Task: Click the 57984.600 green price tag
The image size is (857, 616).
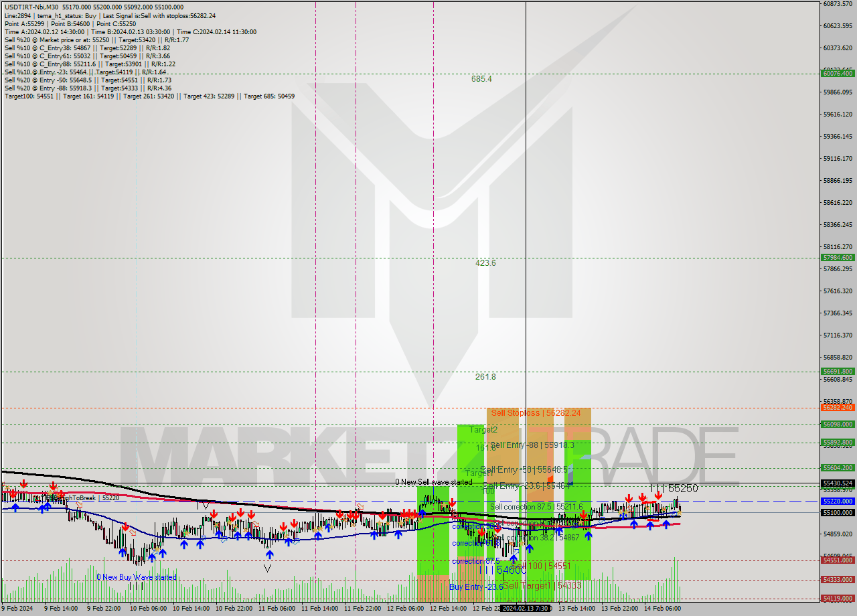Action: click(x=838, y=257)
